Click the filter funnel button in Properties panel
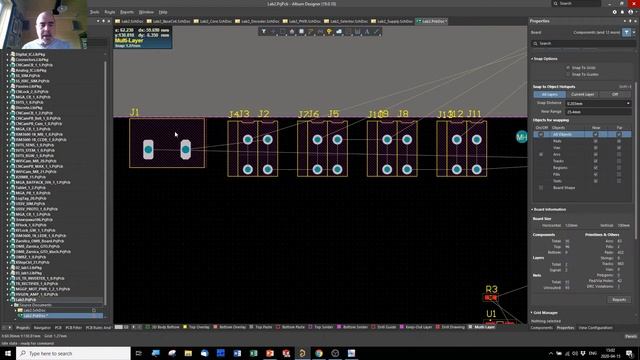Screen dimensions: 640x360 click(x=626, y=32)
